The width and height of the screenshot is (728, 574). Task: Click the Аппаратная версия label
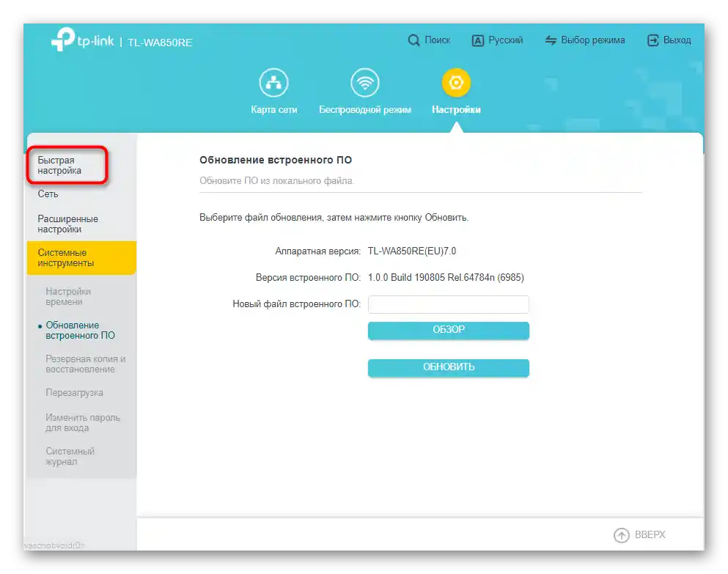tap(317, 251)
